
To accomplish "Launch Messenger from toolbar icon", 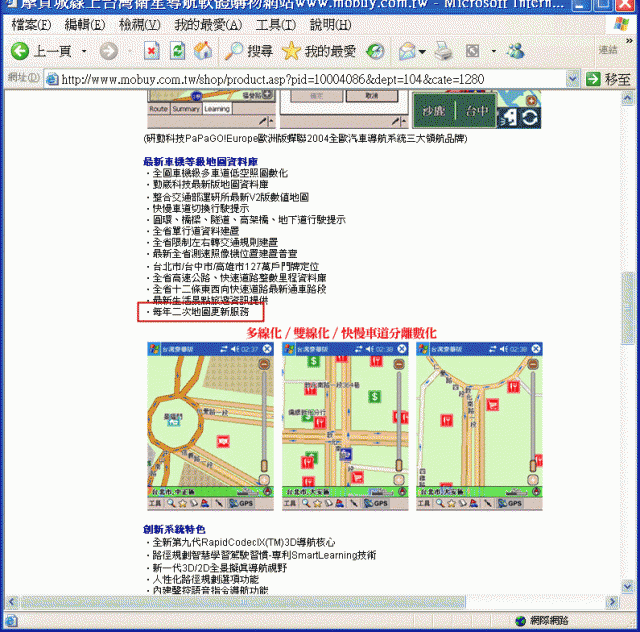I will [515, 51].
